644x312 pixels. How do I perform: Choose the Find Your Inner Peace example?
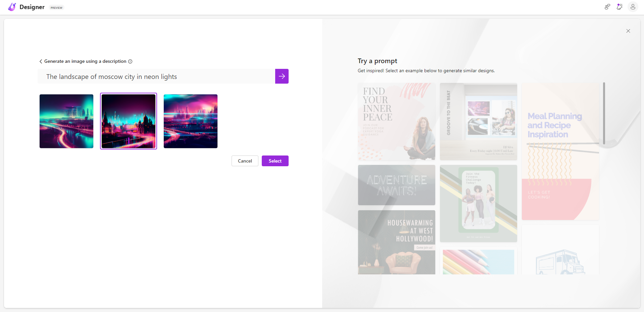[x=397, y=122]
